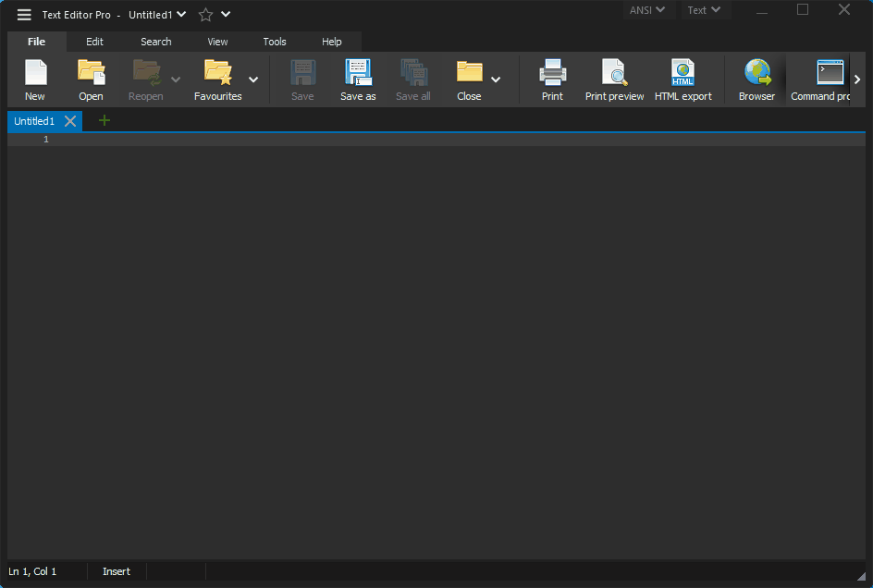Expand the Close button dropdown arrow
Screen dimensions: 873x588
496,80
